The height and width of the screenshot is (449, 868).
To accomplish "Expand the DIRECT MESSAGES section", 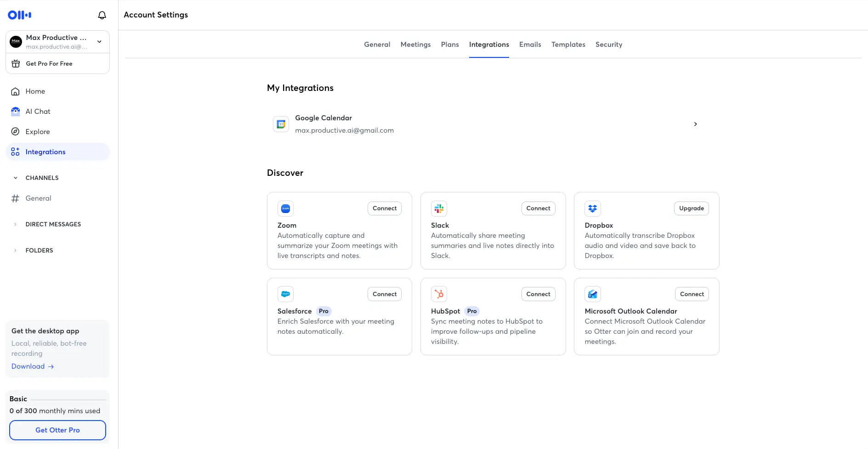I will tap(16, 224).
